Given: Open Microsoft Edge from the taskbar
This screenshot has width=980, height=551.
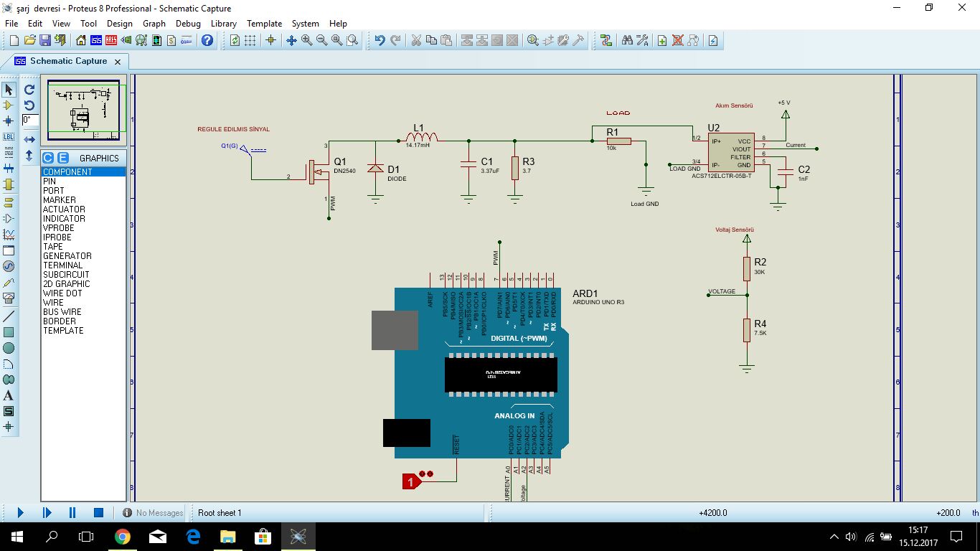Looking at the screenshot, I should pos(193,536).
